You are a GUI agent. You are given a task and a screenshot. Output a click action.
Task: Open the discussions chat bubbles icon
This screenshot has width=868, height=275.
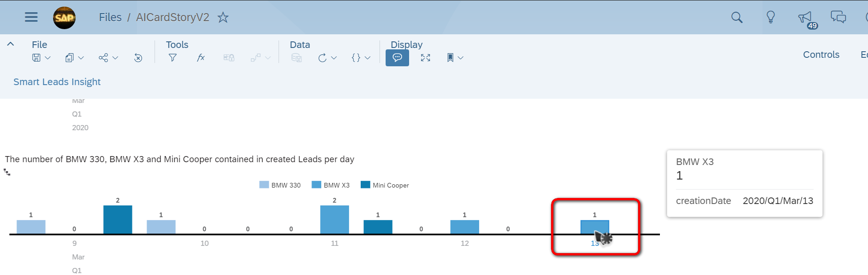tap(838, 17)
